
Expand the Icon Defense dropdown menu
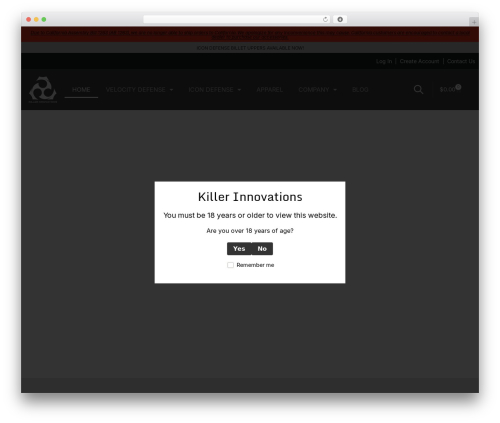(x=215, y=90)
